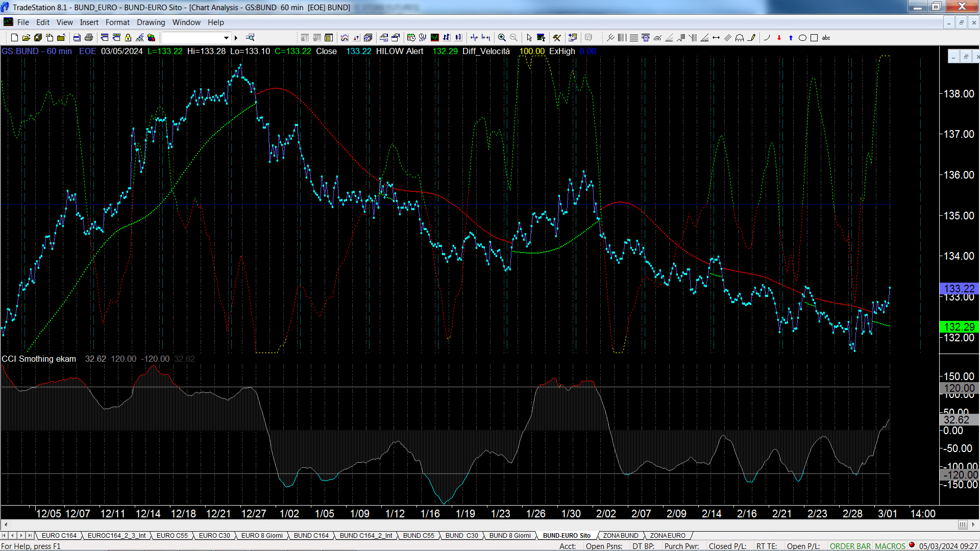Image resolution: width=980 pixels, height=551 pixels.
Task: Click the hammer tools icon
Action: click(x=557, y=37)
